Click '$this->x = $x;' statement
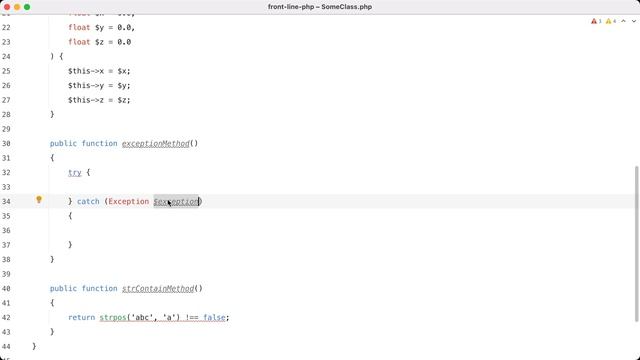This screenshot has width=640, height=360. [x=99, y=71]
